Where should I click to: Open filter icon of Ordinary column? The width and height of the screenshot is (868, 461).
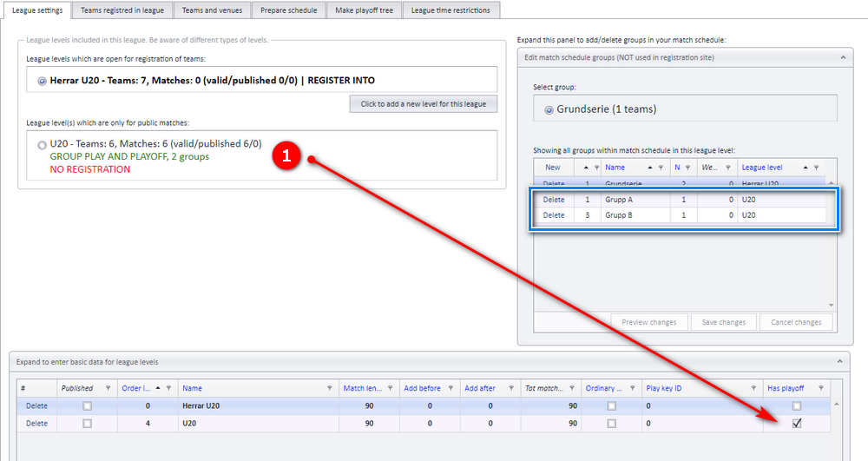[x=632, y=388]
